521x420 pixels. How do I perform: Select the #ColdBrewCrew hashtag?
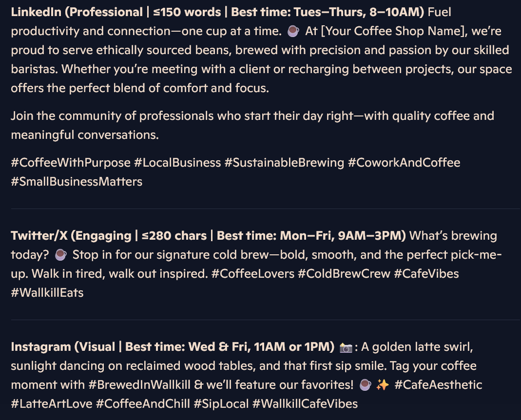[344, 274]
